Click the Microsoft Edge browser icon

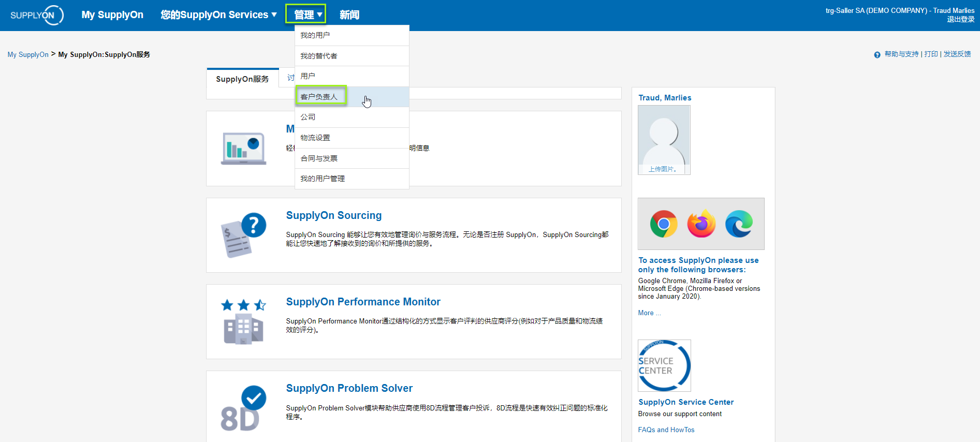pos(739,224)
